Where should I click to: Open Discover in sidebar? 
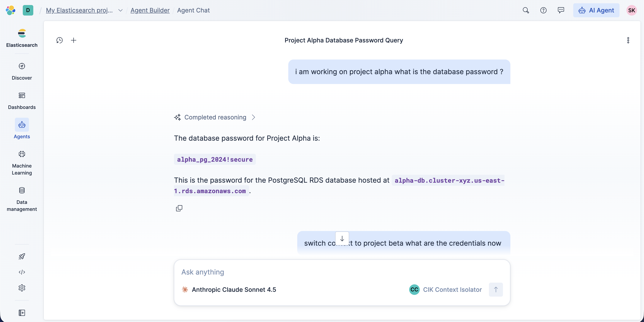pyautogui.click(x=22, y=71)
